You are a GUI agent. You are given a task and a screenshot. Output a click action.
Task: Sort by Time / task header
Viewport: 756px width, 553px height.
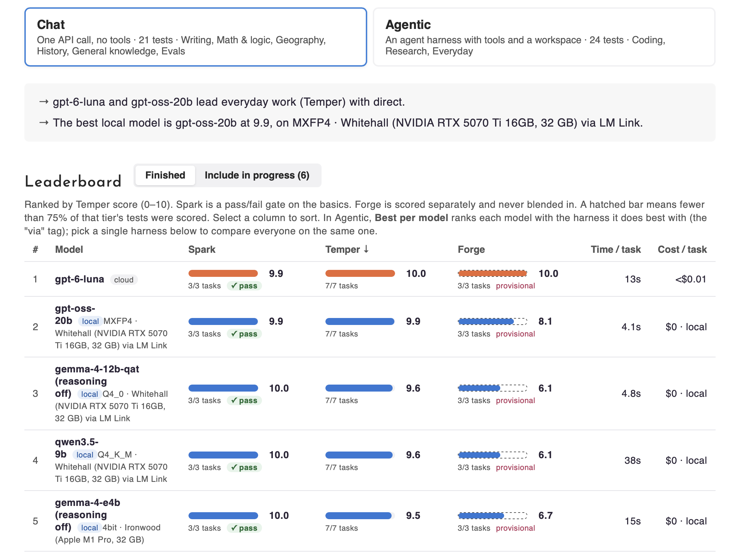click(616, 250)
